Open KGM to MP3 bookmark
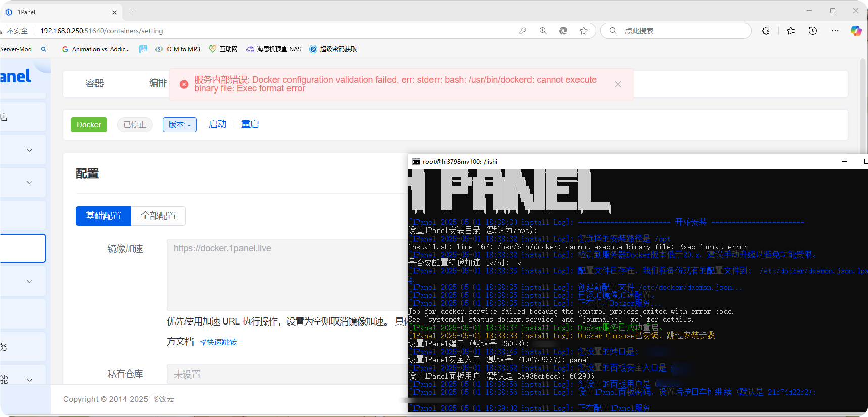This screenshot has width=868, height=417. tap(177, 49)
